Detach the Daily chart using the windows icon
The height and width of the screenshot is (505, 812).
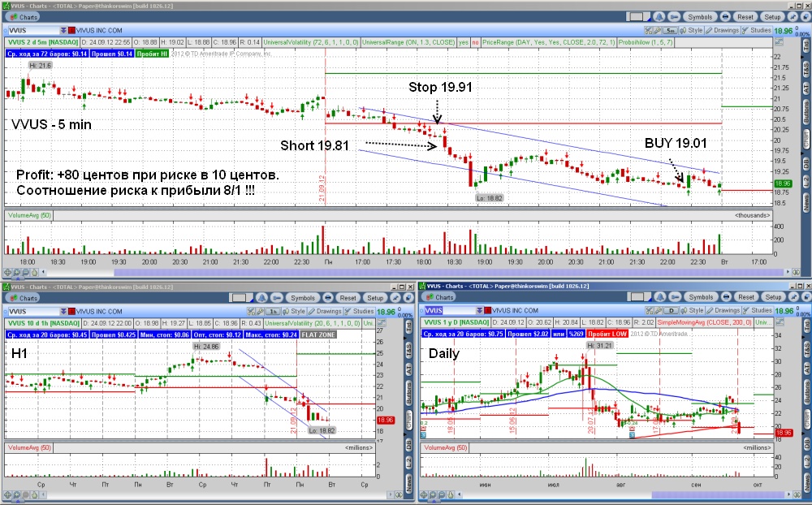(x=806, y=297)
